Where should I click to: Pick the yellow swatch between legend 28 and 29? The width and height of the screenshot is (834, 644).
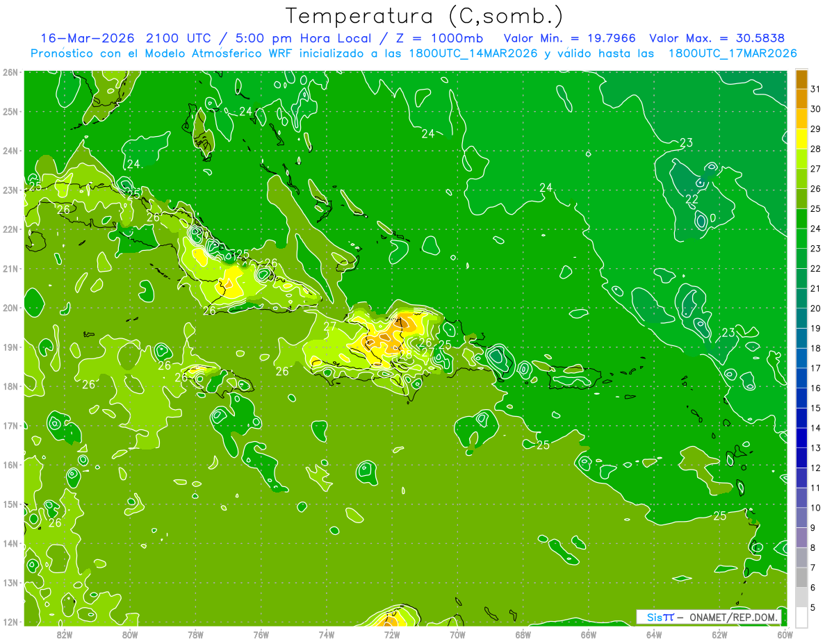point(801,139)
